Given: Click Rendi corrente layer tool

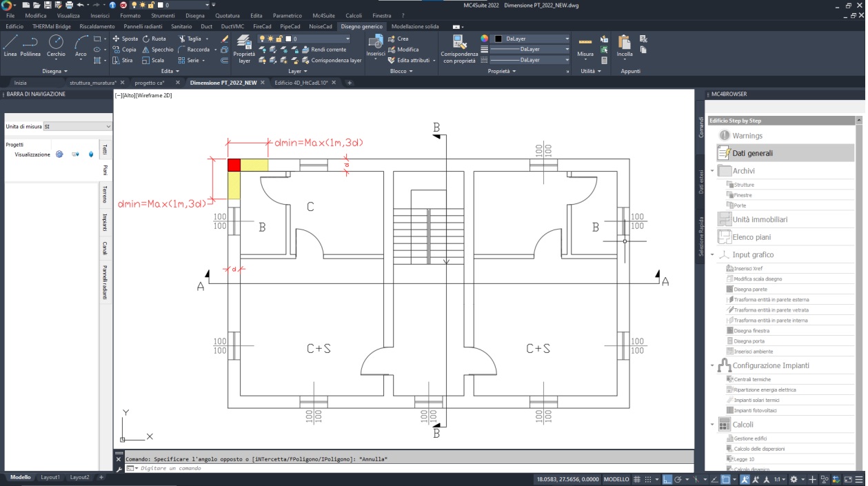Looking at the screenshot, I should coord(324,50).
